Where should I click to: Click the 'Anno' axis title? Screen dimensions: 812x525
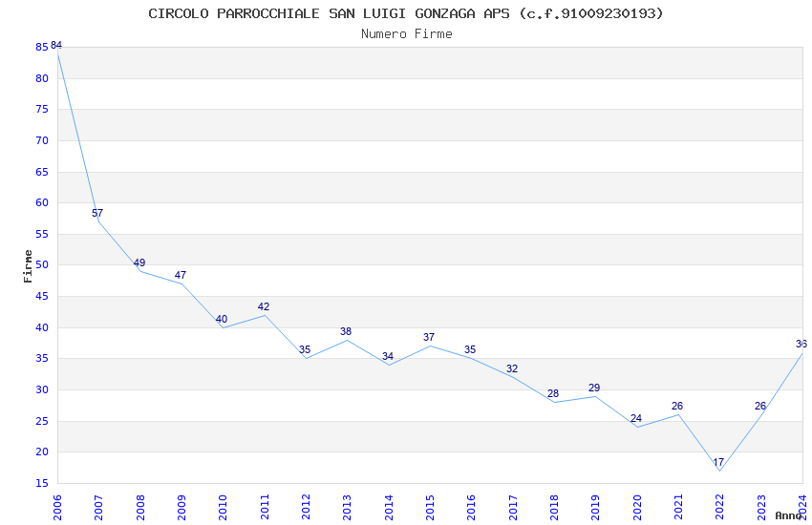click(x=788, y=515)
